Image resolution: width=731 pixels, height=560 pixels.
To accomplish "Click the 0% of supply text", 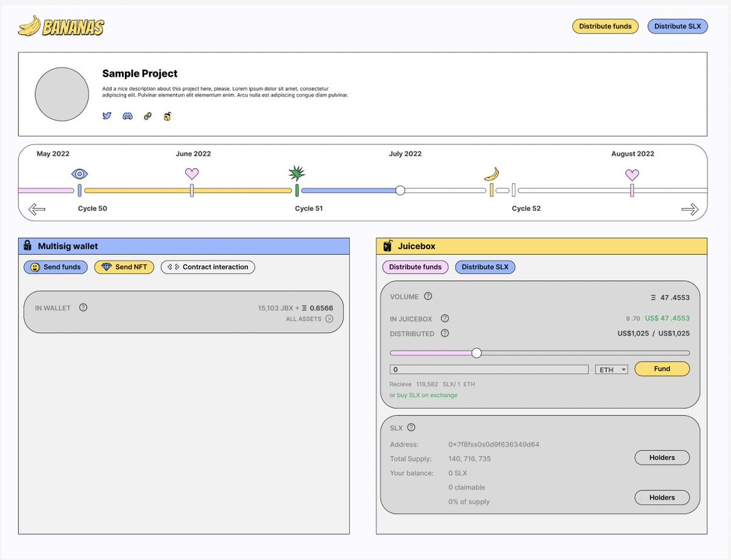I will point(469,502).
